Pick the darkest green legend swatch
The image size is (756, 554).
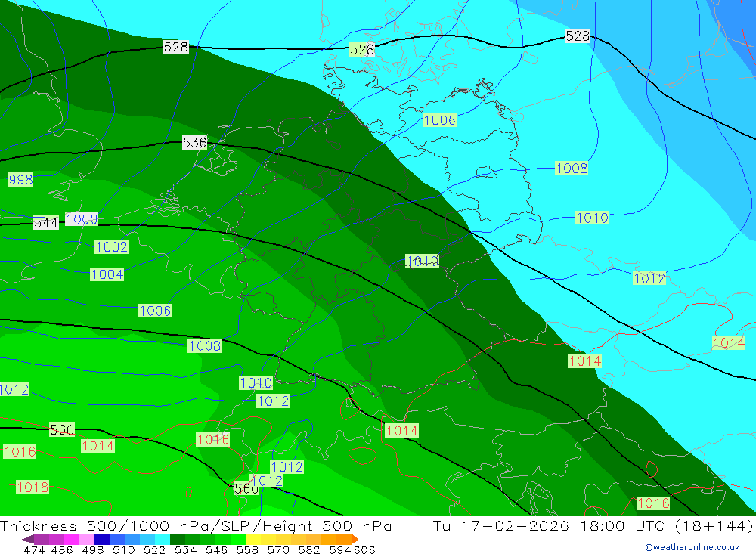point(178,539)
